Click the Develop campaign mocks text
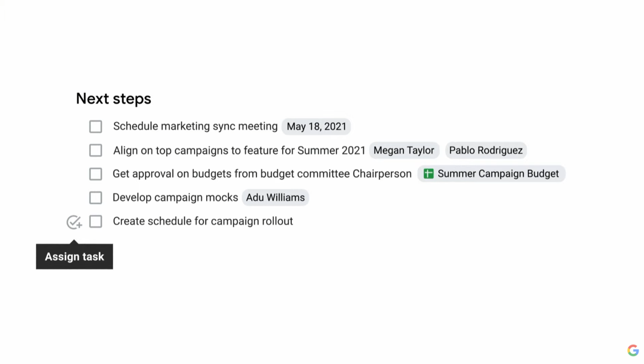This screenshot has width=644, height=364. click(175, 198)
